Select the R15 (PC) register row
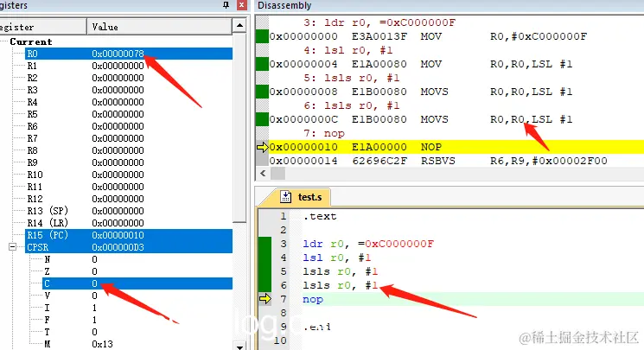The width and height of the screenshot is (644, 350). pyautogui.click(x=129, y=235)
